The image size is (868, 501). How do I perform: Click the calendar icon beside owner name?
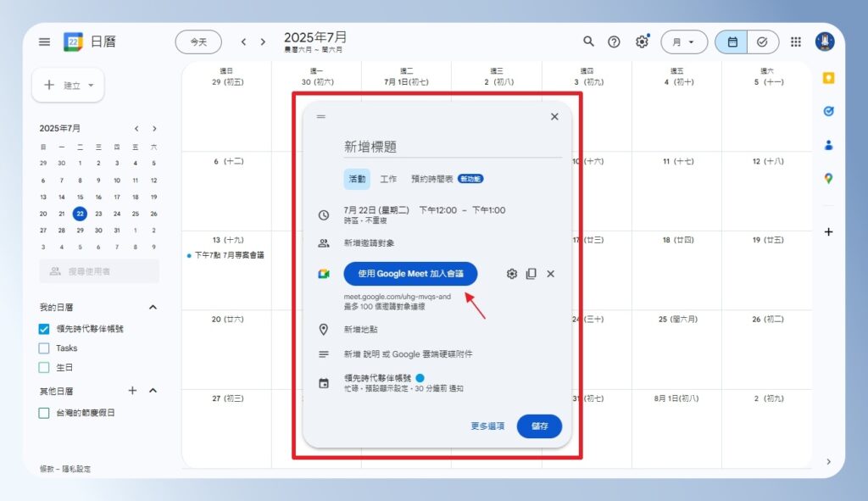tap(324, 382)
